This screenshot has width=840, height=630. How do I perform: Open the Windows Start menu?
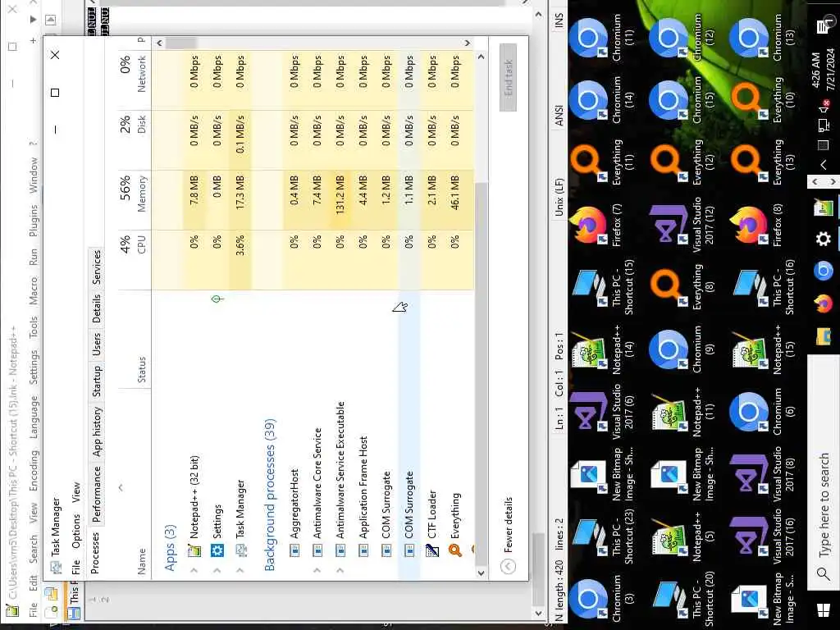(x=824, y=610)
